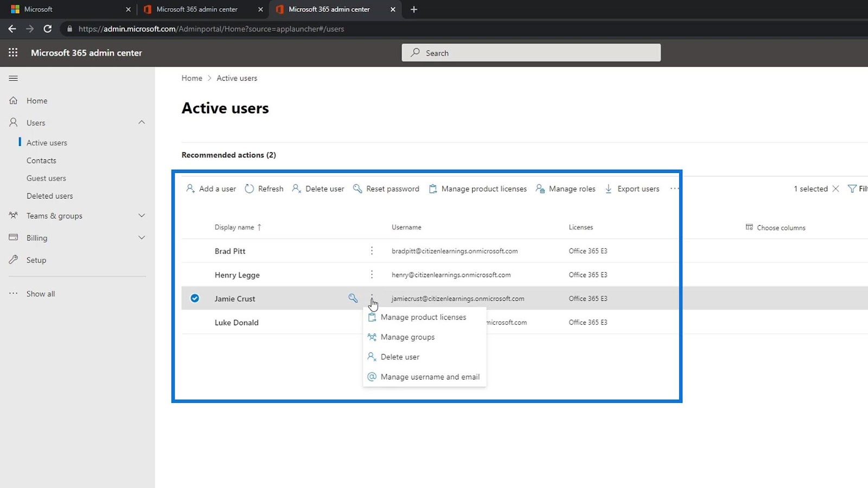
Task: Open Choose columns
Action: point(775,228)
